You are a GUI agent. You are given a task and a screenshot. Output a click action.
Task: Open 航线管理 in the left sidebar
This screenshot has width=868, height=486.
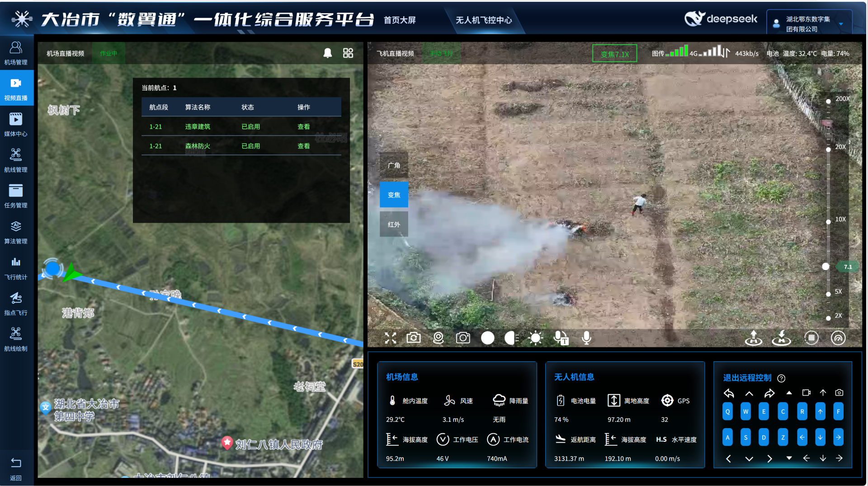[16, 160]
